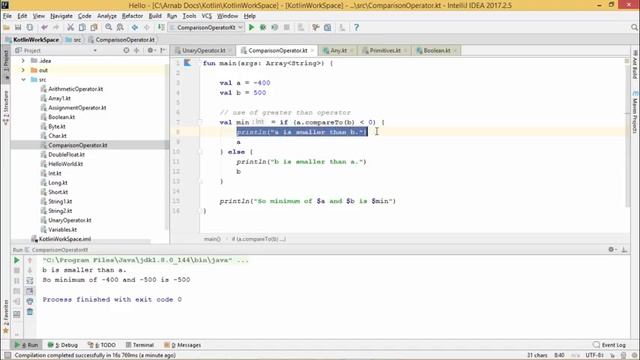Select Variables.kt in project tree
The width and height of the screenshot is (640, 360).
point(62,230)
